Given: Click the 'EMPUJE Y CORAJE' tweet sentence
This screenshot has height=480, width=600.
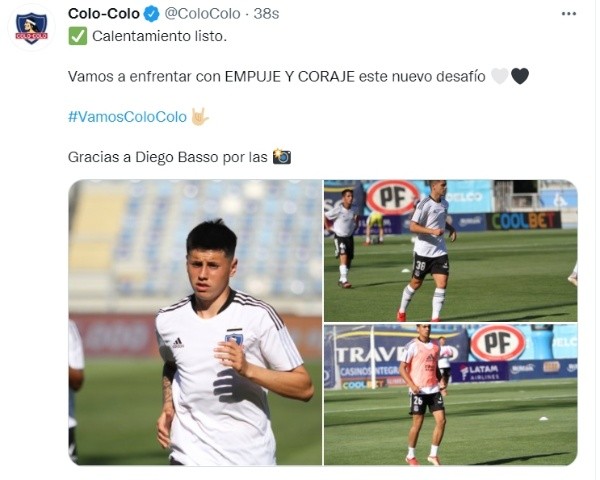Looking at the screenshot, I should pyautogui.click(x=277, y=77).
